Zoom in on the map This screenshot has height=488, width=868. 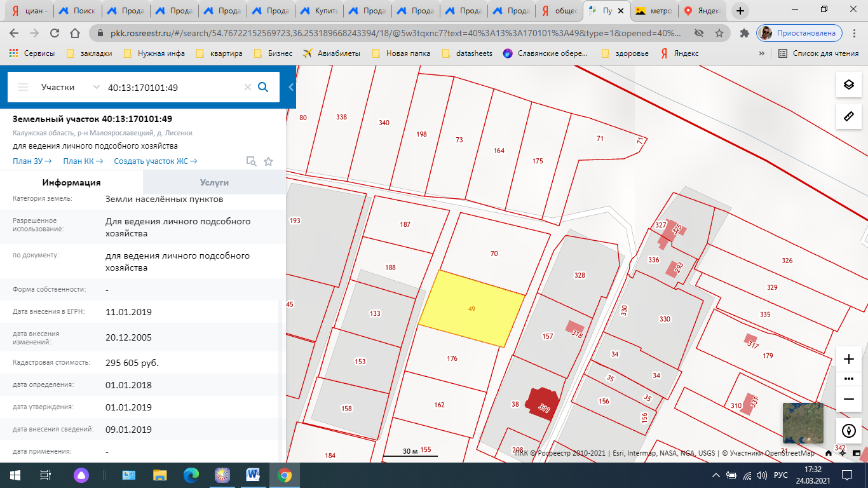848,359
